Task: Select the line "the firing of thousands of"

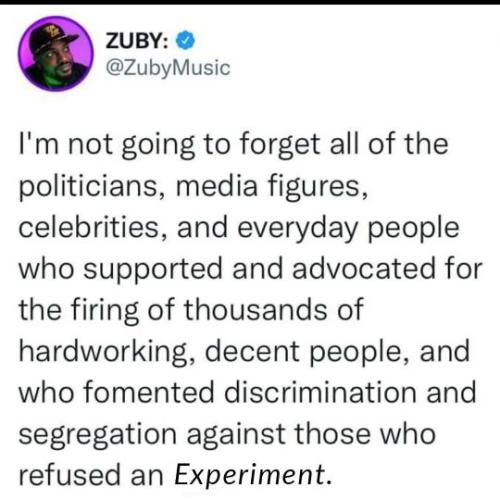Action: click(191, 310)
